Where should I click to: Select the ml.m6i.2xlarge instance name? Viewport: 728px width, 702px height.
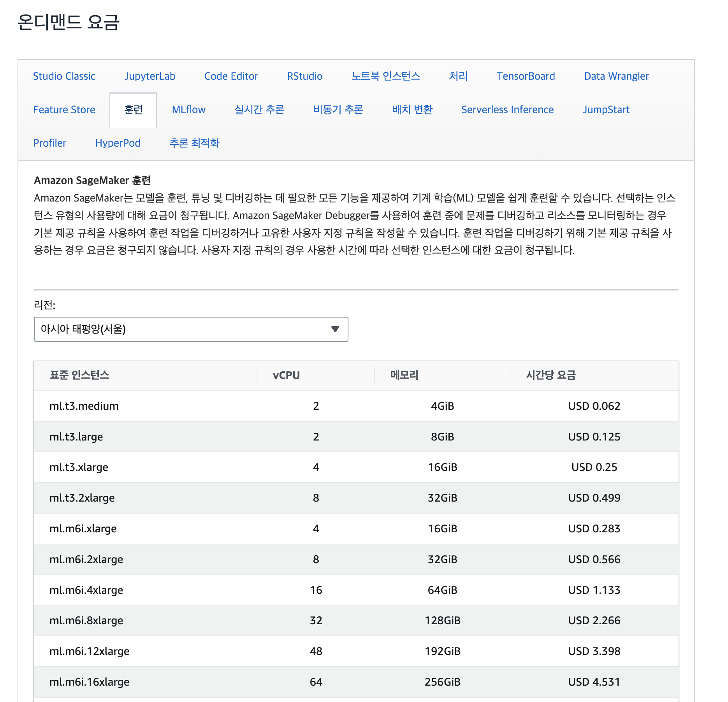point(86,559)
